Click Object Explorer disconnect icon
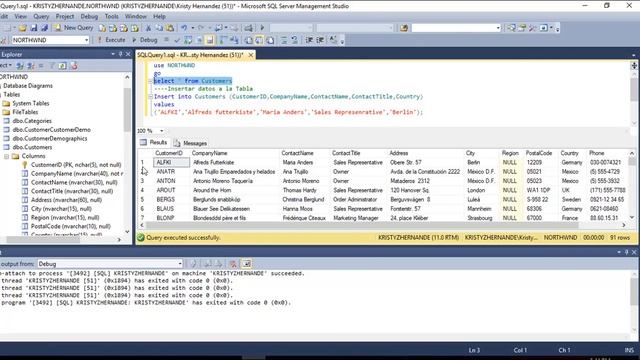Image resolution: width=640 pixels, height=360 pixels. pos(31,66)
